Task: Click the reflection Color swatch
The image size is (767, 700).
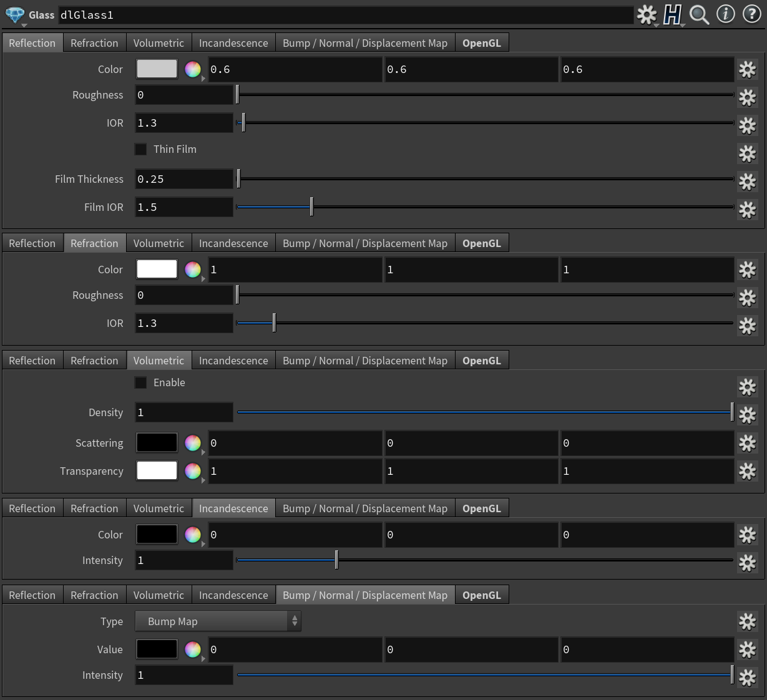Action: (157, 69)
